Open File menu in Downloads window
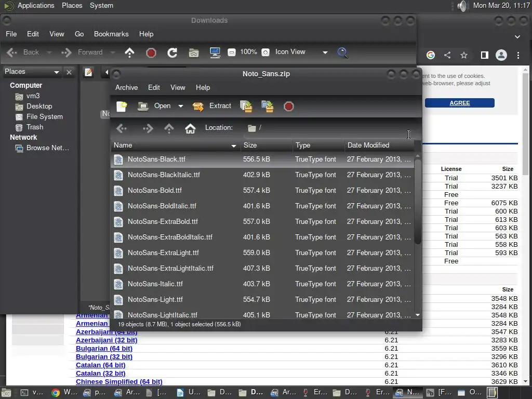532x399 pixels. tap(11, 34)
